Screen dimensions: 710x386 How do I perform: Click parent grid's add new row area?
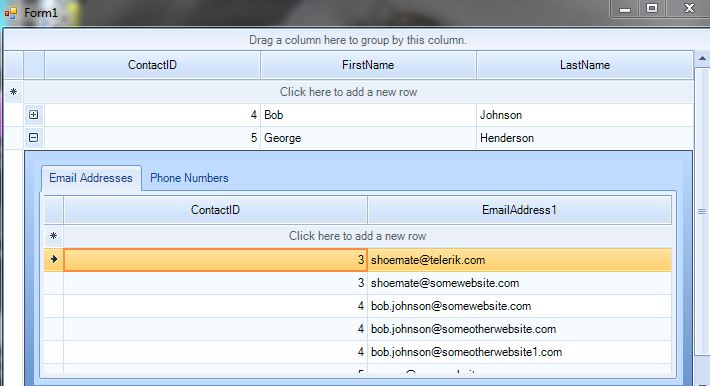(x=358, y=92)
